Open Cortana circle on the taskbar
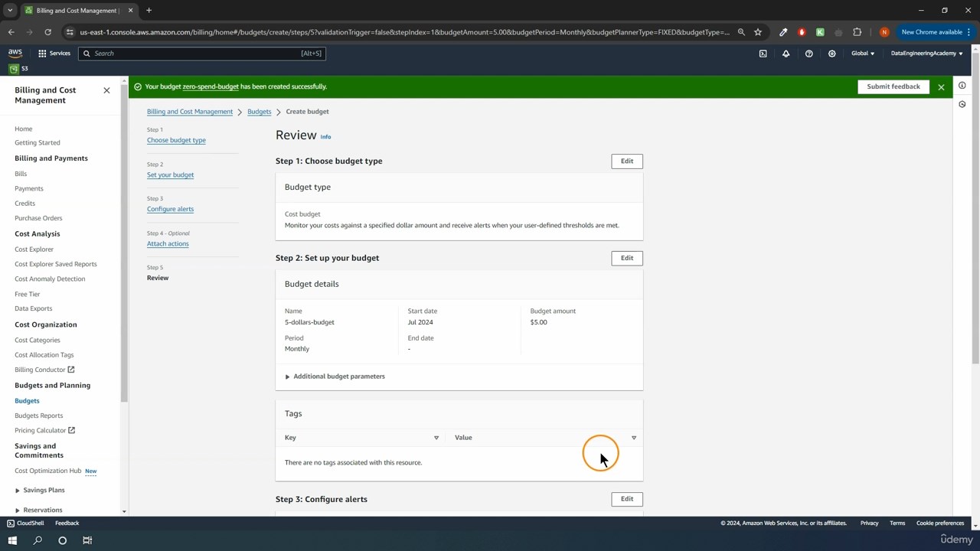This screenshot has height=551, width=980. (63, 540)
